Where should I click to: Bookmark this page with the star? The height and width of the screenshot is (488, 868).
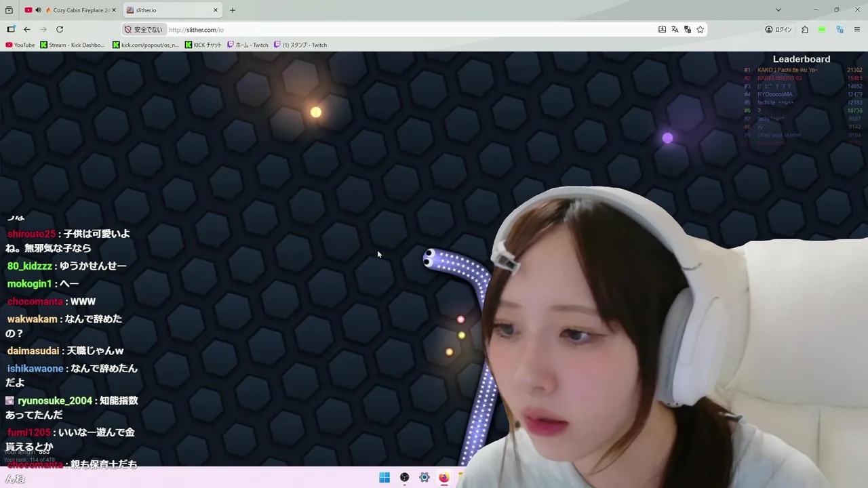click(701, 29)
